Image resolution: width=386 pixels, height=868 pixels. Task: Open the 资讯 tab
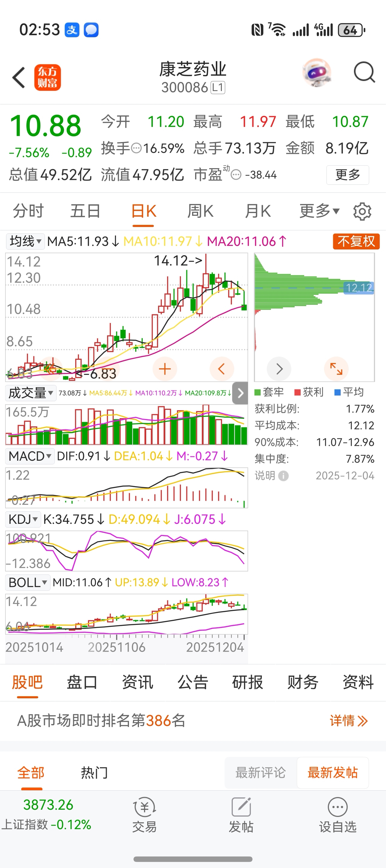click(x=137, y=683)
